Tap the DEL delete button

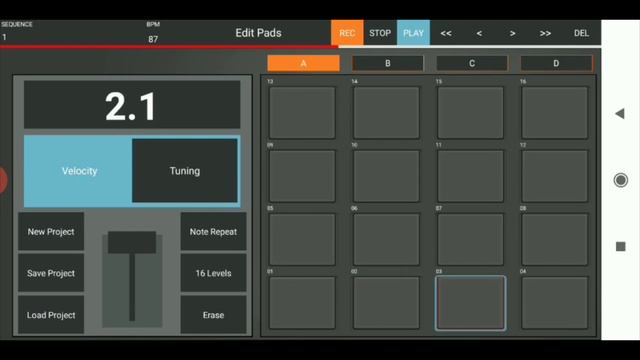581,33
